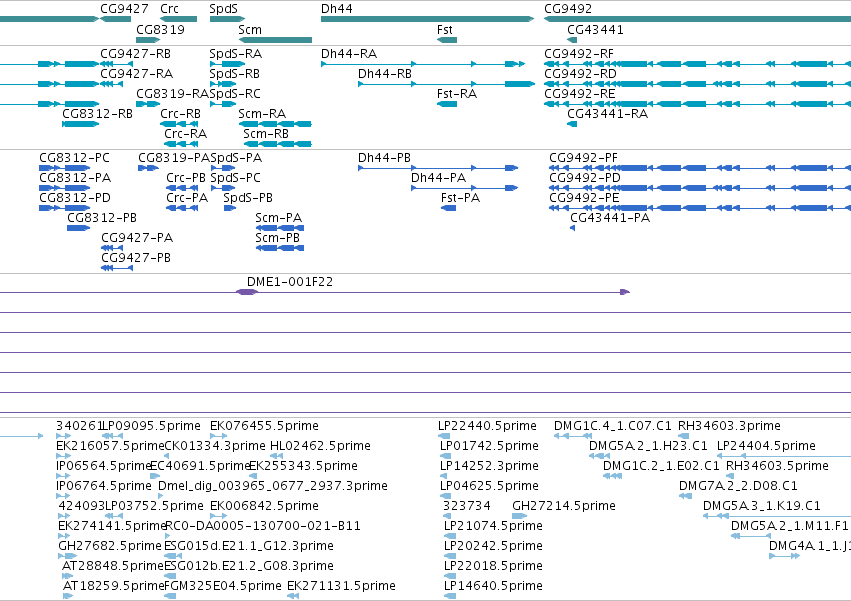The image size is (851, 601).
Task: Select EST EK076455.5prime
Action: tap(219, 436)
